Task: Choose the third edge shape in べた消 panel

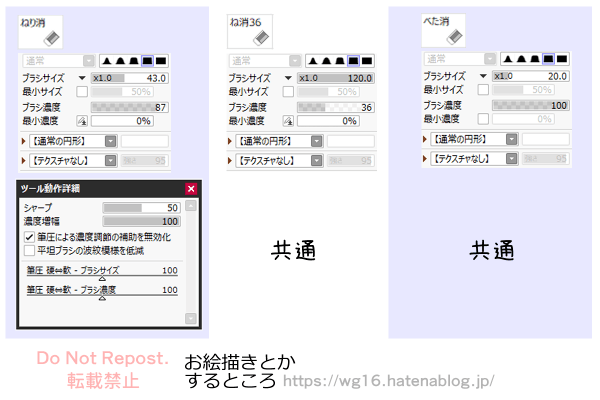Action: (x=535, y=59)
